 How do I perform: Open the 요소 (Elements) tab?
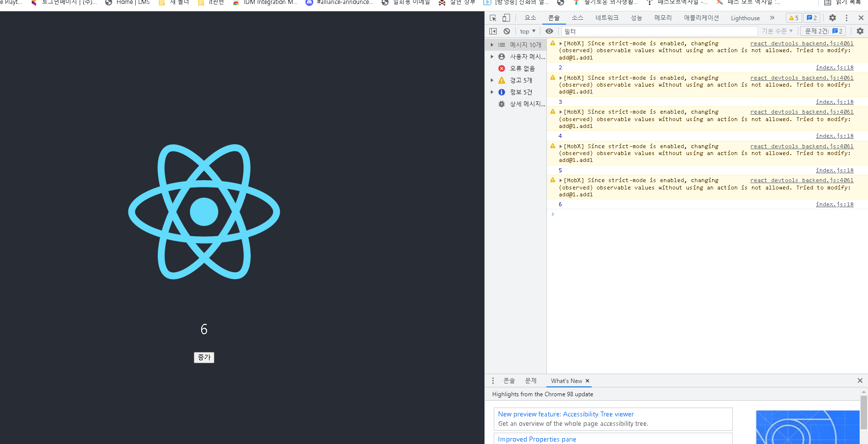[530, 18]
